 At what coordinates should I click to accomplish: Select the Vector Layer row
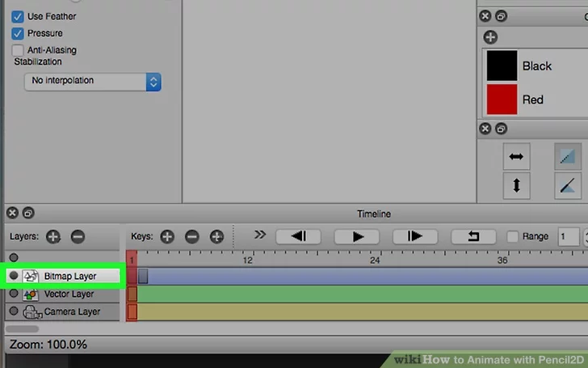pyautogui.click(x=63, y=294)
